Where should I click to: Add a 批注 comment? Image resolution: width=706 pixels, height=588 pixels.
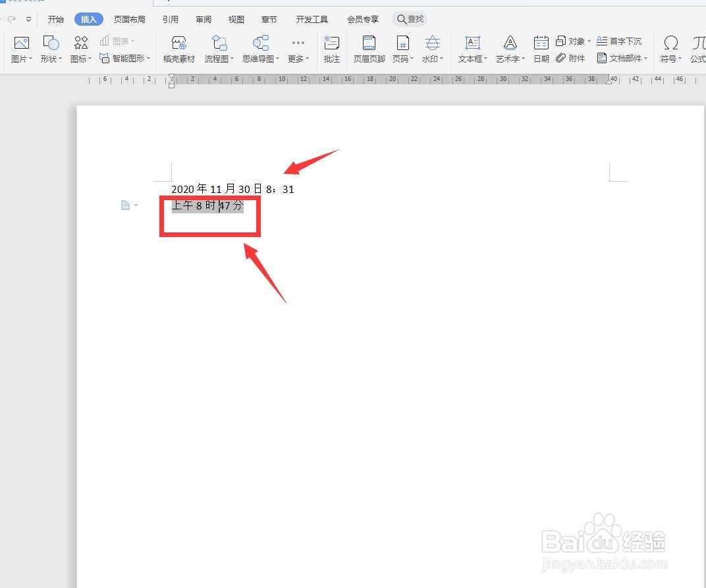click(x=331, y=49)
